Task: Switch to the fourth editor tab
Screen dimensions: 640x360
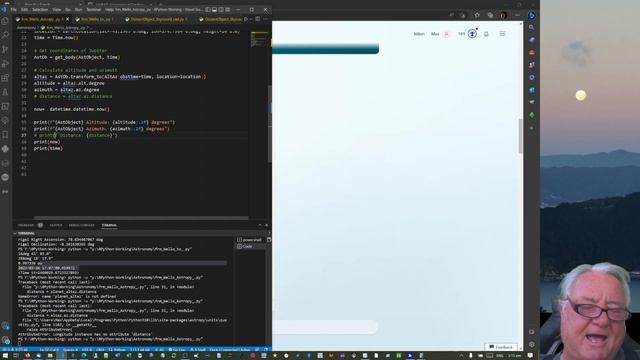Action: tap(220, 19)
